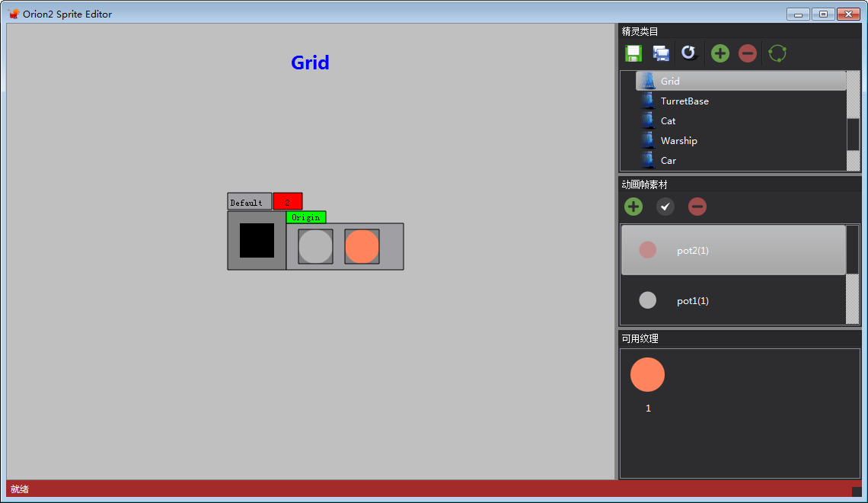The width and height of the screenshot is (868, 503).
Task: Click the save all icon with stacked disks
Action: (661, 53)
